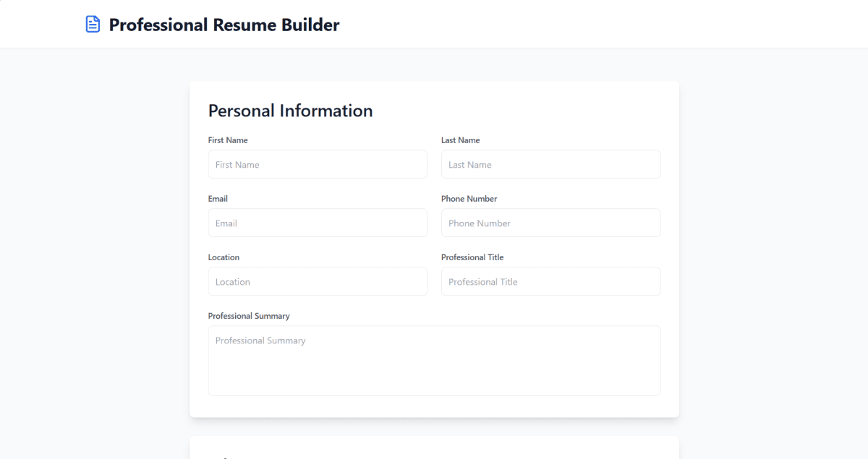868x459 pixels.
Task: Select the Last Name field label
Action: pyautogui.click(x=460, y=140)
